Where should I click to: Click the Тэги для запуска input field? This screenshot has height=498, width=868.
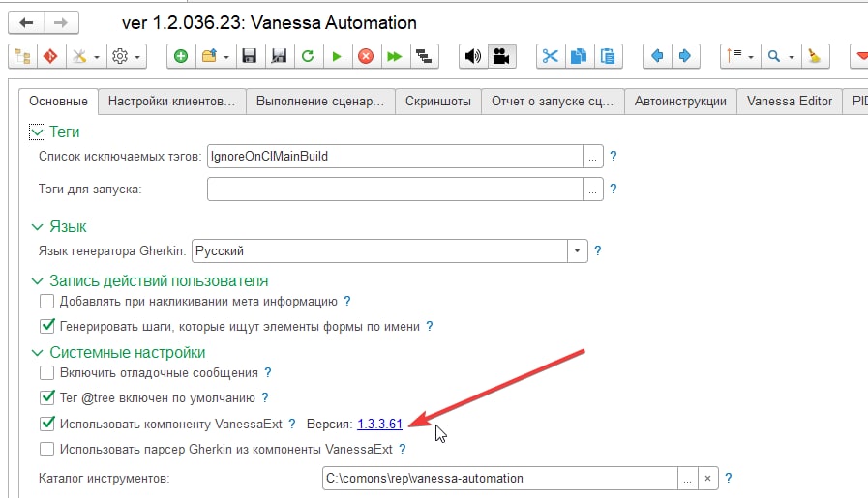395,190
